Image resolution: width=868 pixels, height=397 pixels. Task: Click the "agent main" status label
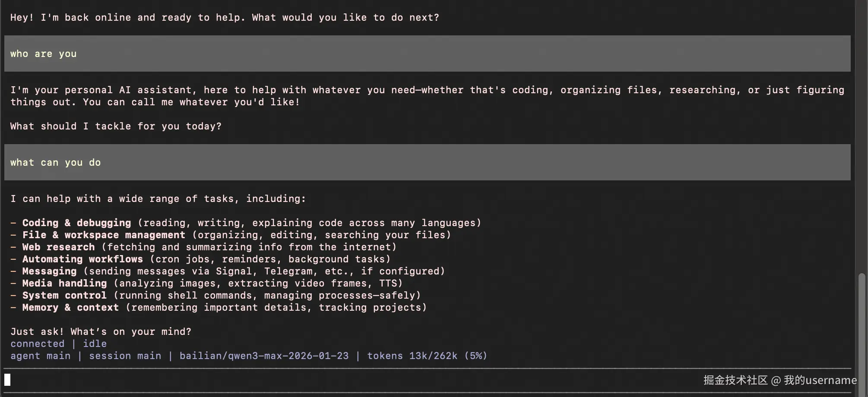(x=40, y=356)
